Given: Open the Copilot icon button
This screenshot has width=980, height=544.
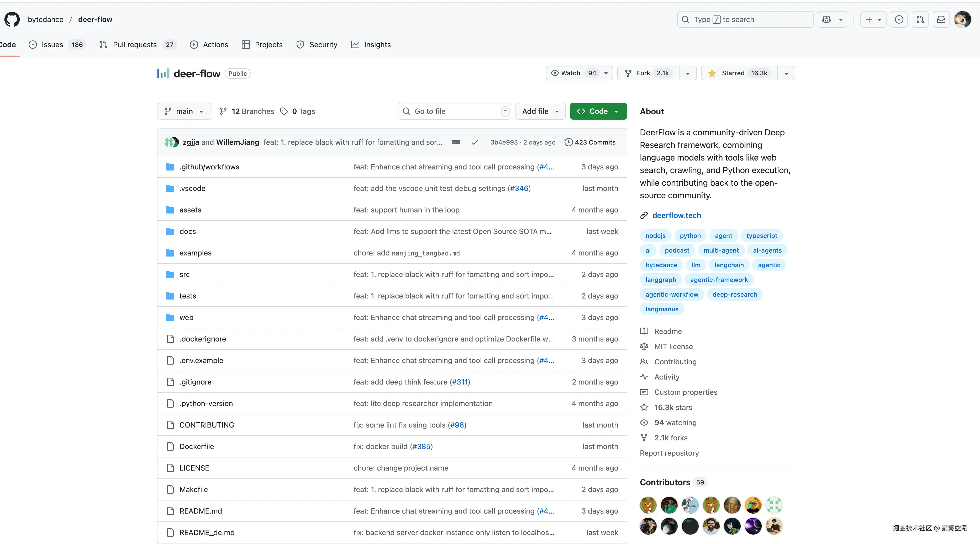Looking at the screenshot, I should [826, 19].
